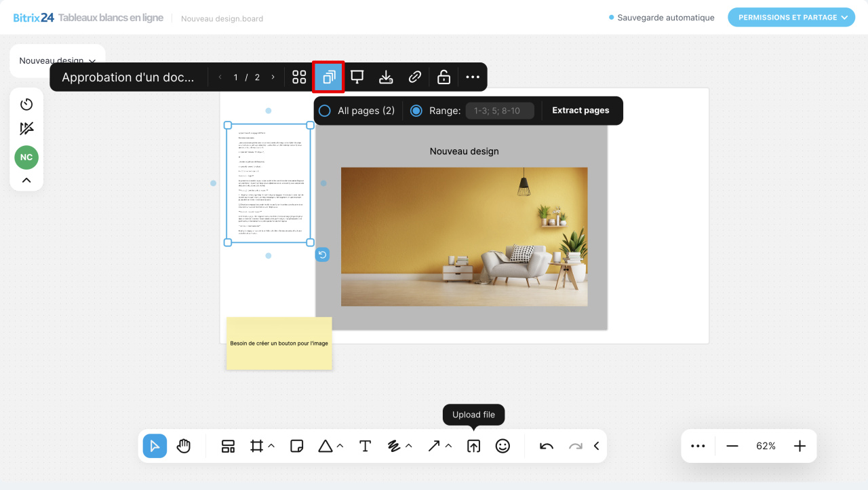The width and height of the screenshot is (868, 490).
Task: Open Permissions et partage
Action: tap(791, 17)
